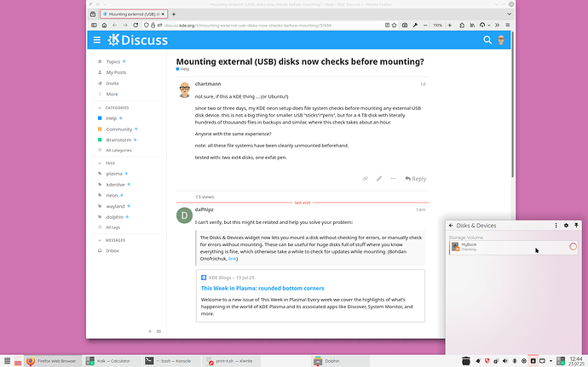Expand the More item in sidebar
588x367 pixels.
(x=112, y=94)
